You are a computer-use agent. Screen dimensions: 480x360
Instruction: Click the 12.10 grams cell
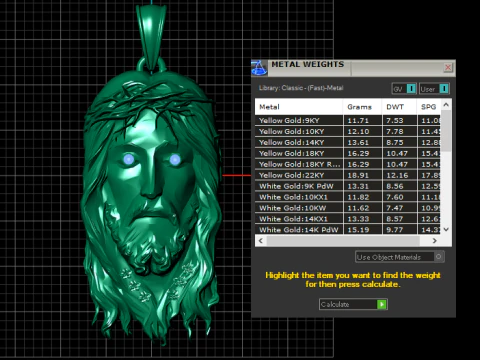point(363,131)
